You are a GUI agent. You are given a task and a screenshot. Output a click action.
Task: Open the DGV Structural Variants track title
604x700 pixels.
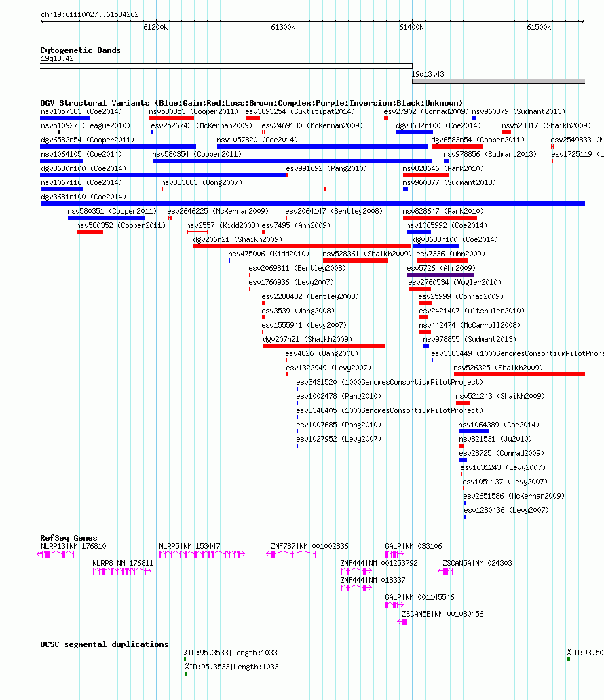[x=252, y=103]
